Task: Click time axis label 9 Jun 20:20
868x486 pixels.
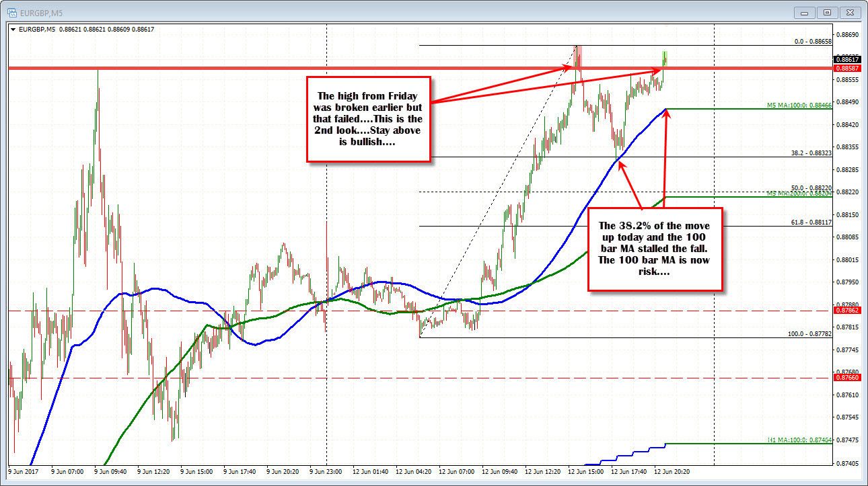Action: coord(283,471)
